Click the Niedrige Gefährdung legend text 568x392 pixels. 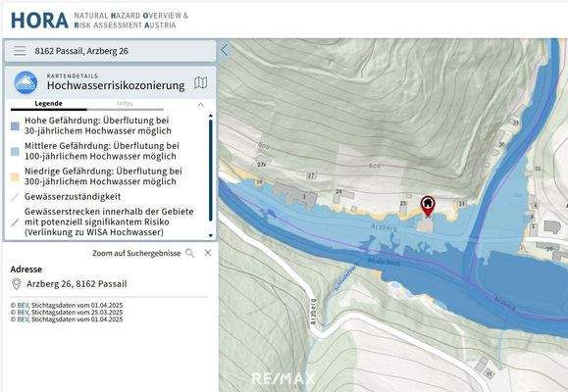coord(103,176)
